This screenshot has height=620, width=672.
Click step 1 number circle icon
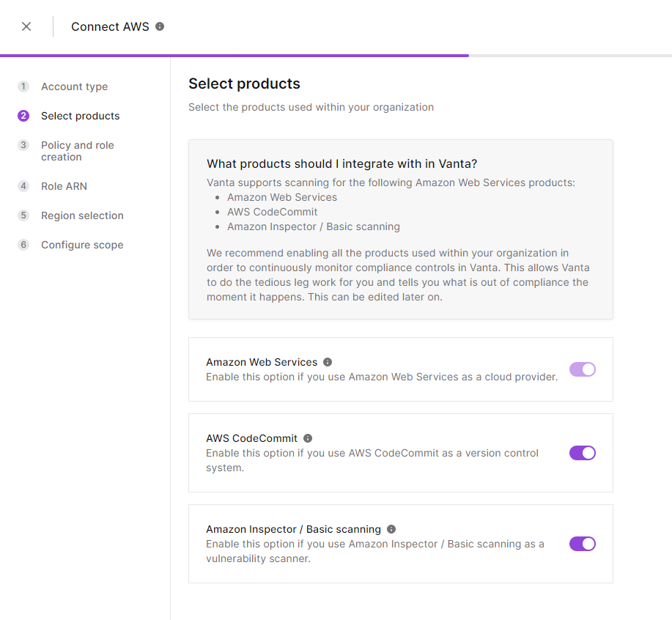click(x=23, y=86)
